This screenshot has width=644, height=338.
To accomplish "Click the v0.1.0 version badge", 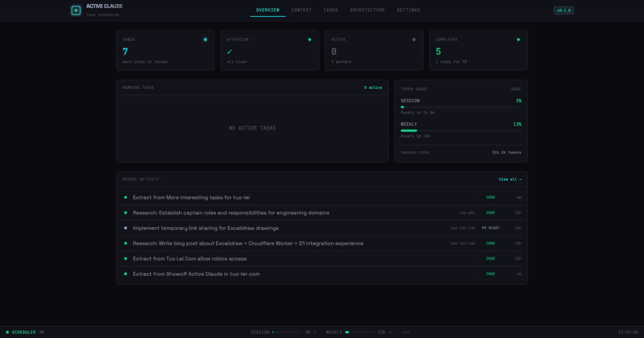I will coord(563,11).
